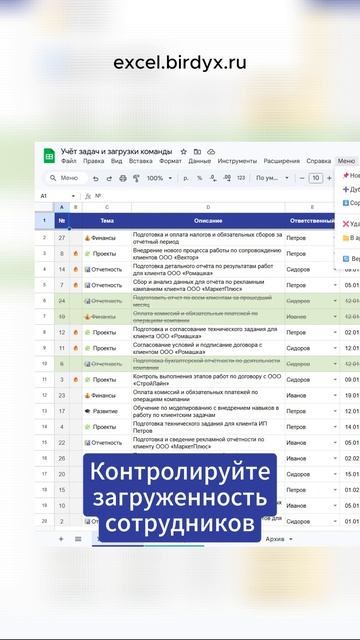This screenshot has height=640, width=360.
Task: Click the «Тема» header cell
Action: pos(107,221)
